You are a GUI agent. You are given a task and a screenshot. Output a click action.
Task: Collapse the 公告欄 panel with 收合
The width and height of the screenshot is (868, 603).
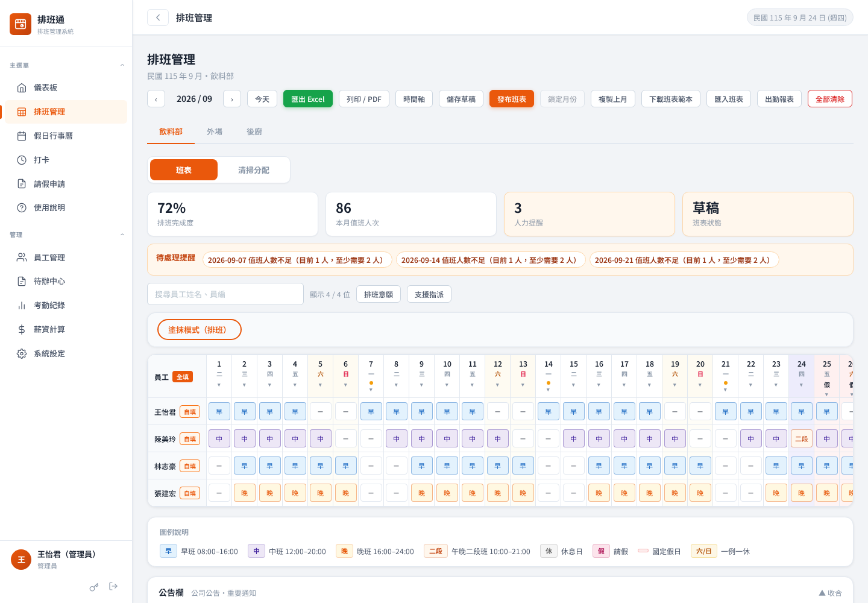tap(830, 593)
